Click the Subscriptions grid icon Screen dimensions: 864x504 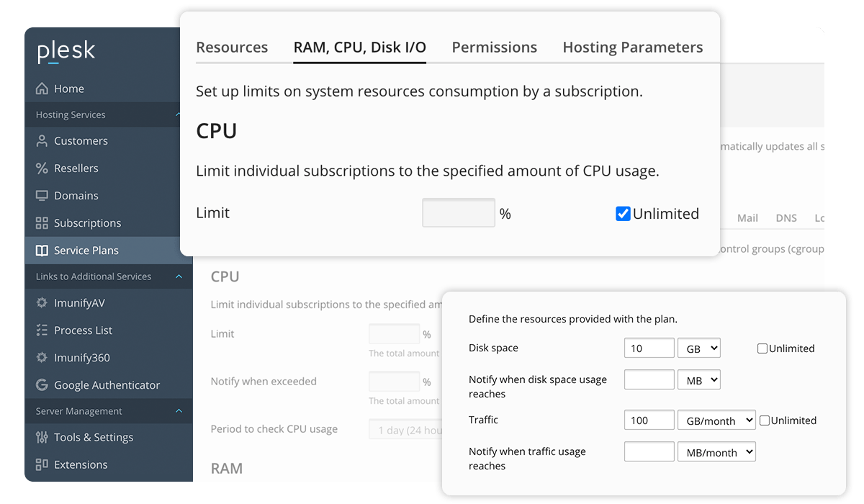(42, 223)
